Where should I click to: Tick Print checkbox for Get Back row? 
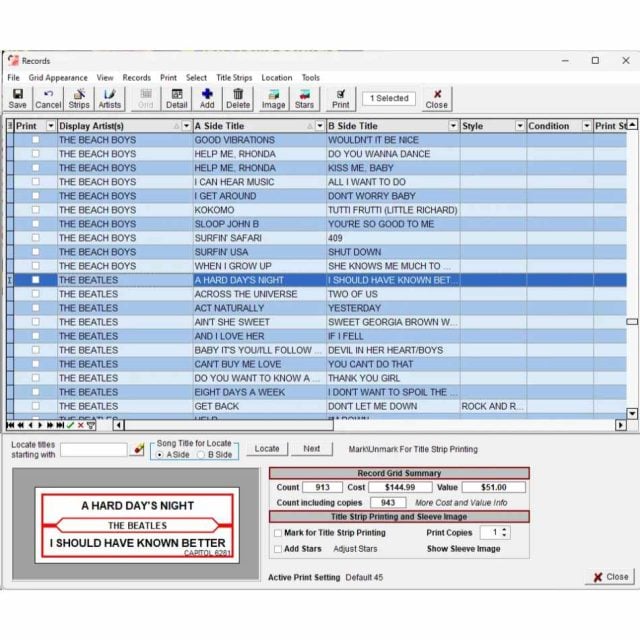[36, 406]
